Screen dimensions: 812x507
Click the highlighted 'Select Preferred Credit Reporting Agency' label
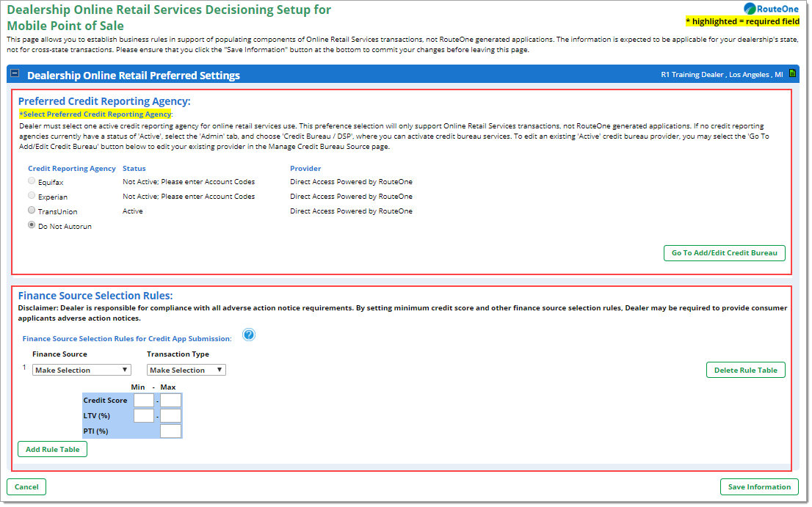coord(95,114)
